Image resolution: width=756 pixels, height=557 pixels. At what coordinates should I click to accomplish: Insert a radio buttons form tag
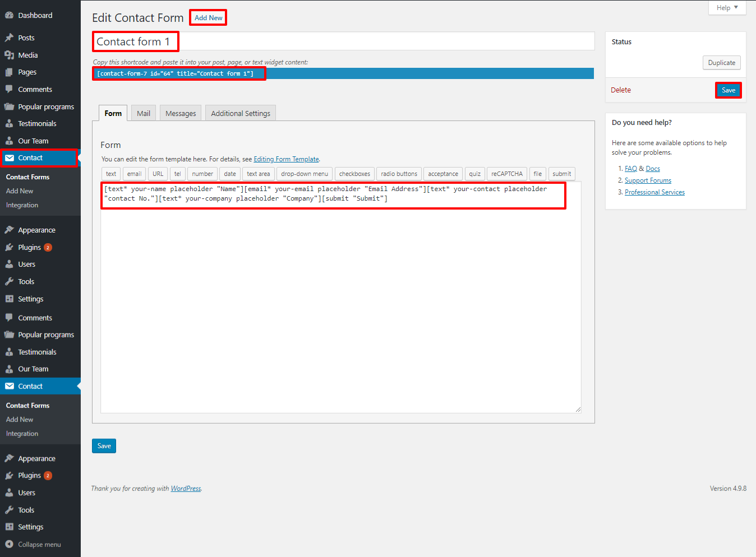[x=399, y=174]
